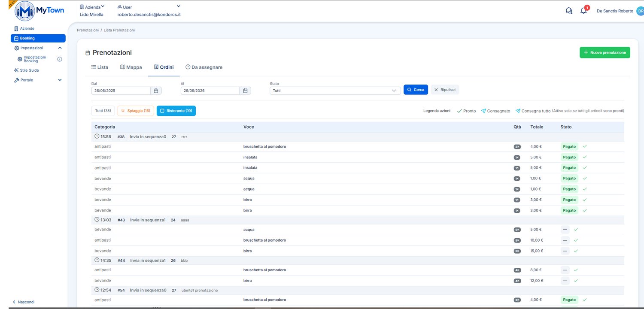
Task: Open the notifications bell icon
Action: 583,11
